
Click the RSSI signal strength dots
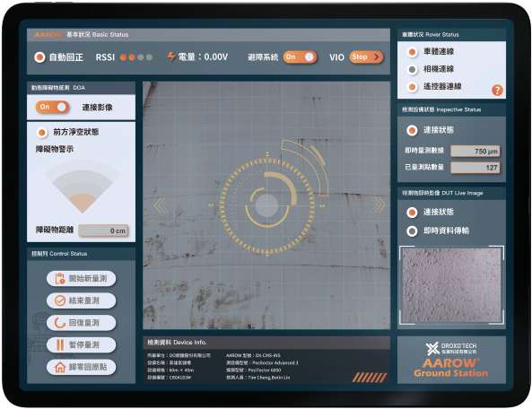[x=136, y=57]
